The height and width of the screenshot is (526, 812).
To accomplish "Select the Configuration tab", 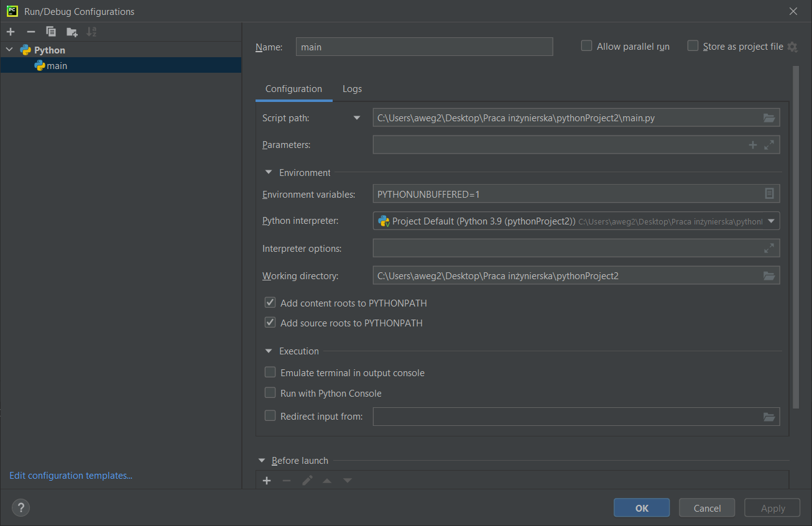I will click(x=293, y=89).
